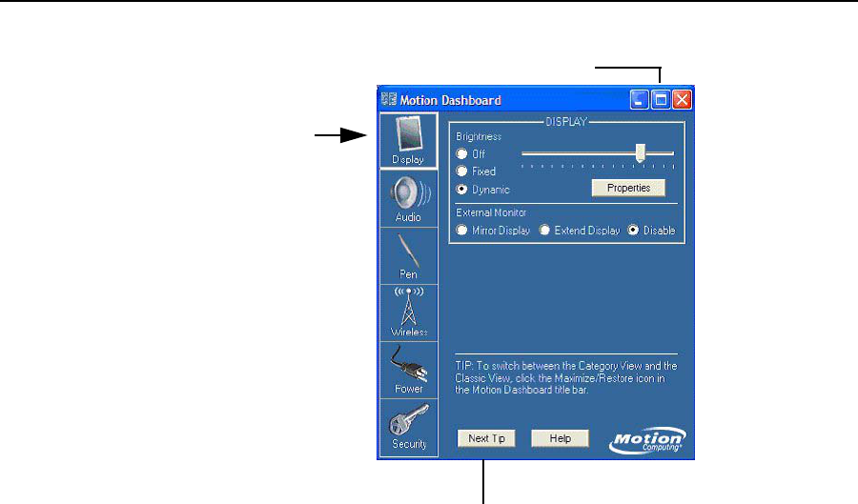Click the TIP text about Category View

pos(565,377)
